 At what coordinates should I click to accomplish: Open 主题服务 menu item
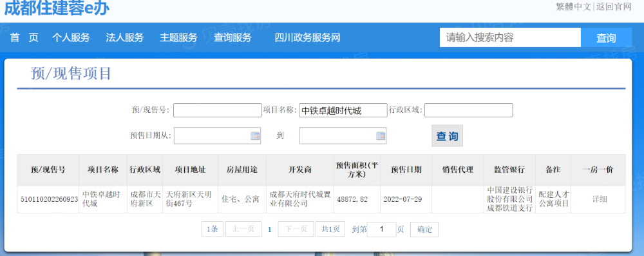[x=178, y=38]
